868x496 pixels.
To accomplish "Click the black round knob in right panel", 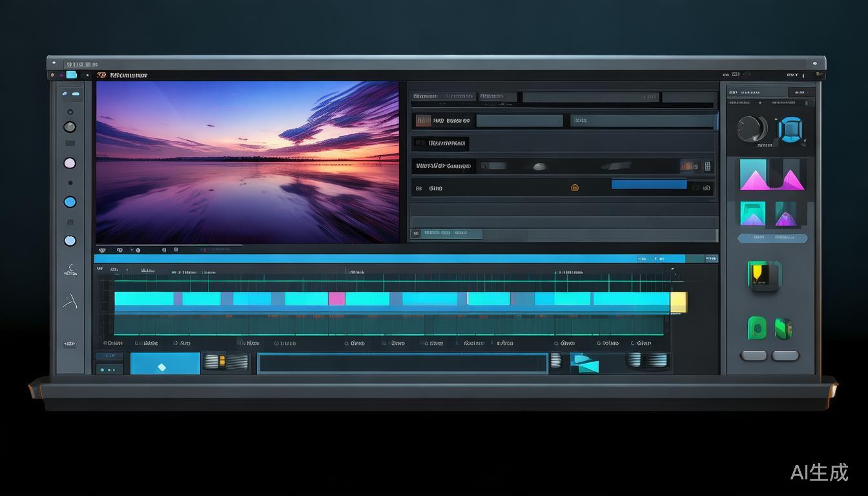I will [x=750, y=129].
